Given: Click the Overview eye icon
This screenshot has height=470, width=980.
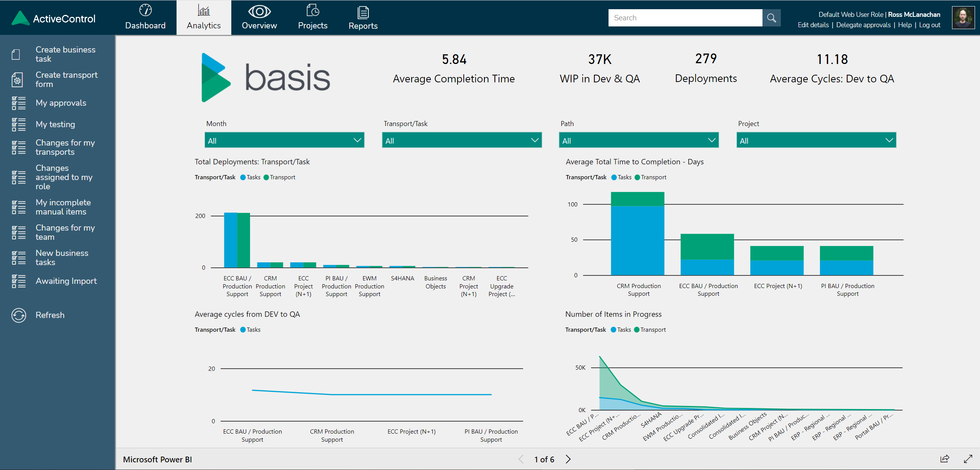Looking at the screenshot, I should (259, 12).
